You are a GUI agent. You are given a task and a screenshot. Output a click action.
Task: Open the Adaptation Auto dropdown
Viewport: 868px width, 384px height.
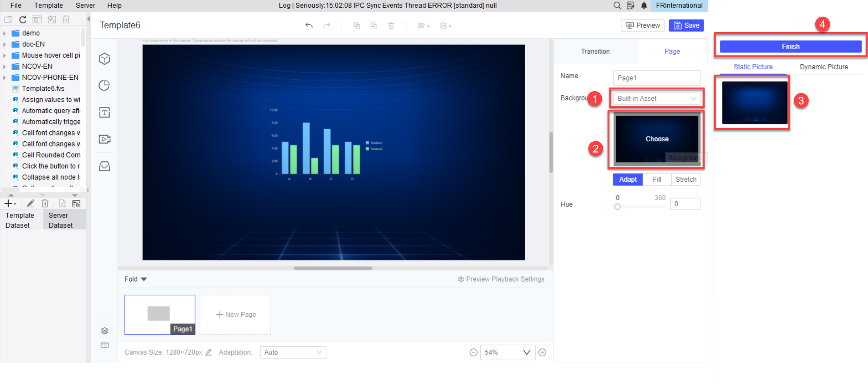(x=293, y=352)
